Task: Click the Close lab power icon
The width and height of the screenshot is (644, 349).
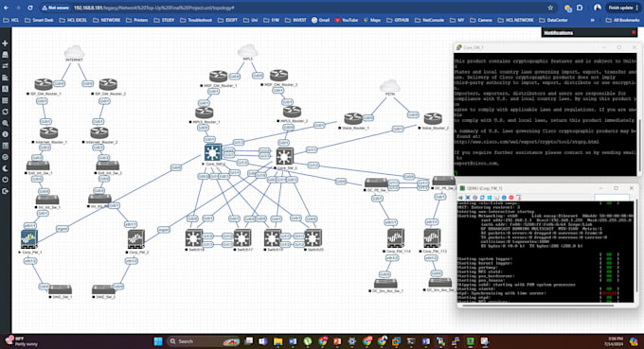Action: click(5, 180)
